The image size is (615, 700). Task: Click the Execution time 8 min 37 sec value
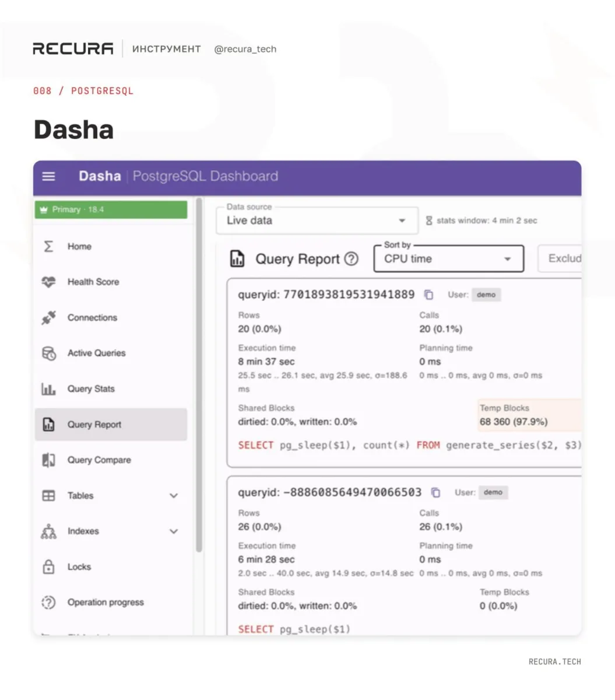coord(266,362)
